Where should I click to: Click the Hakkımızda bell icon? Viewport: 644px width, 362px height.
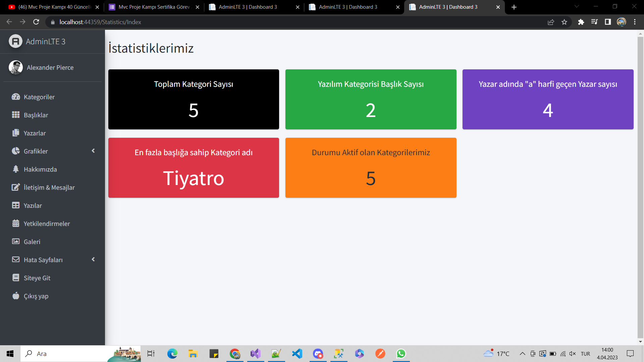tap(16, 169)
